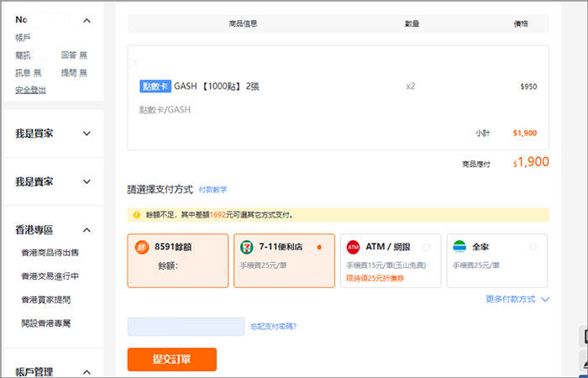Click the yellow warning icon in balance notice
588x378 pixels.
136,215
